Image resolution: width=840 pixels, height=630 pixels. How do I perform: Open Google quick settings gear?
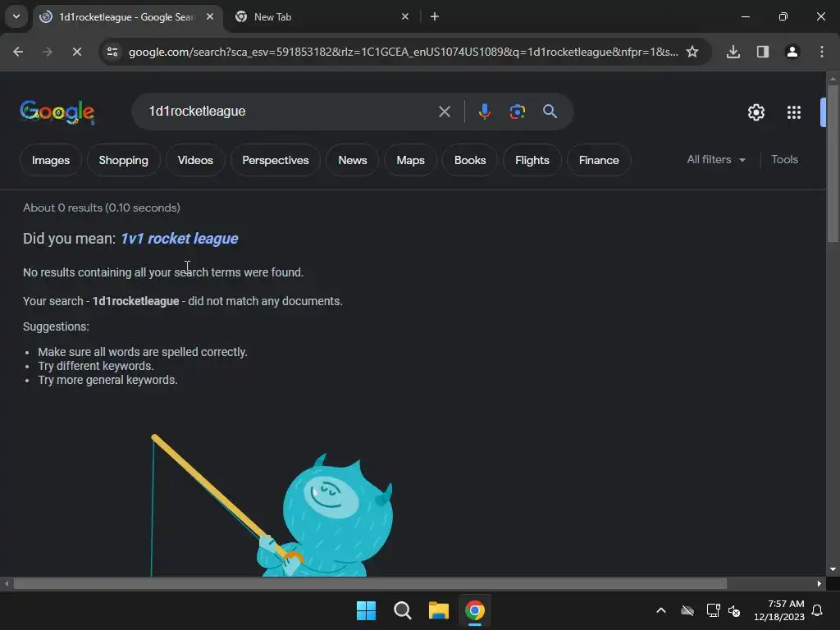click(756, 112)
